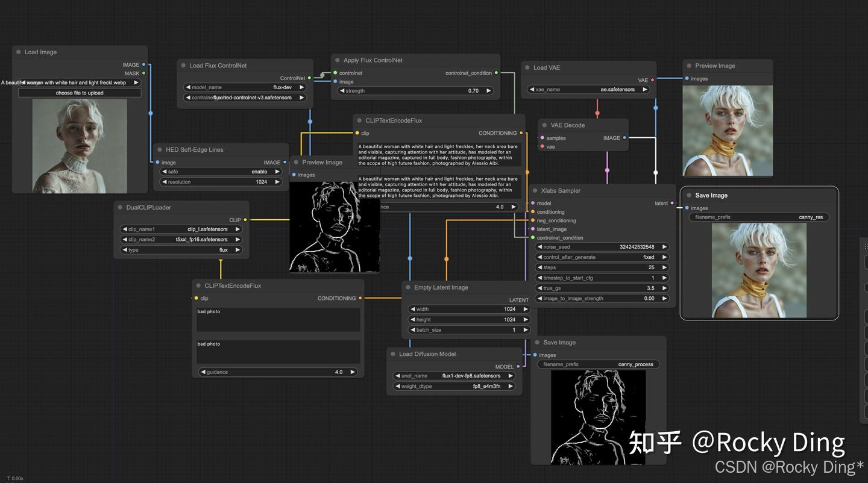The width and height of the screenshot is (868, 483).
Task: Click the LATENT output port on Empty Latent Image
Action: [531, 300]
